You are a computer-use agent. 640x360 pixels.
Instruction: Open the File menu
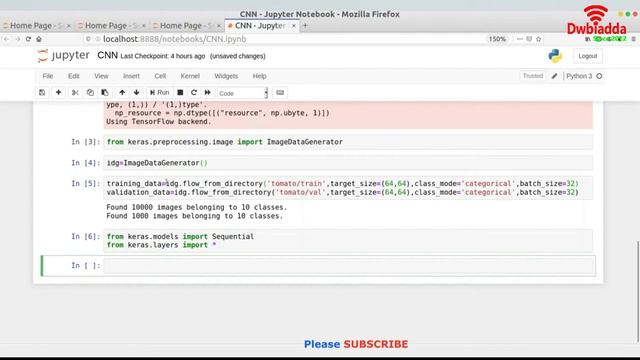click(x=48, y=76)
